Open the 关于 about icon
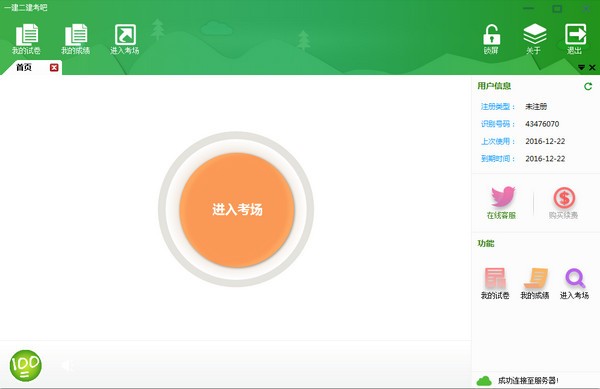Image resolution: width=600 pixels, height=389 pixels. tap(534, 39)
